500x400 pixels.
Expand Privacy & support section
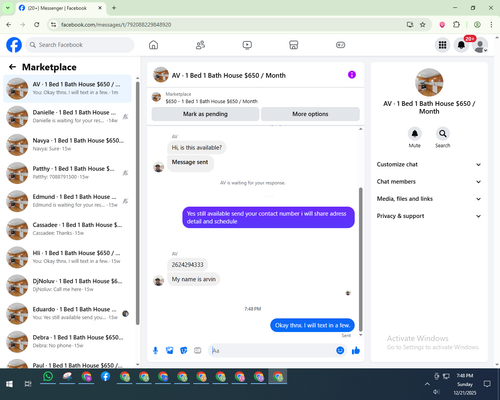(x=429, y=216)
